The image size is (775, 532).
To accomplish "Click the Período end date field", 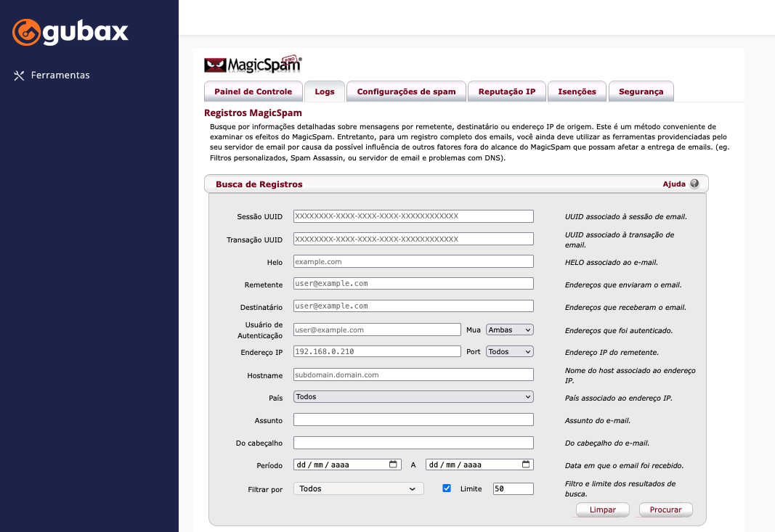I will click(x=479, y=465).
